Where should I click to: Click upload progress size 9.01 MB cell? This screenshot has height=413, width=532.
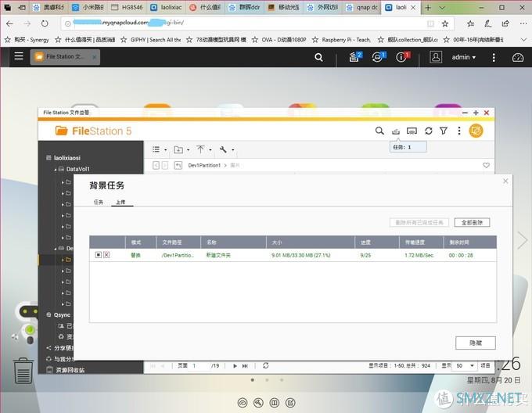pyautogui.click(x=301, y=255)
